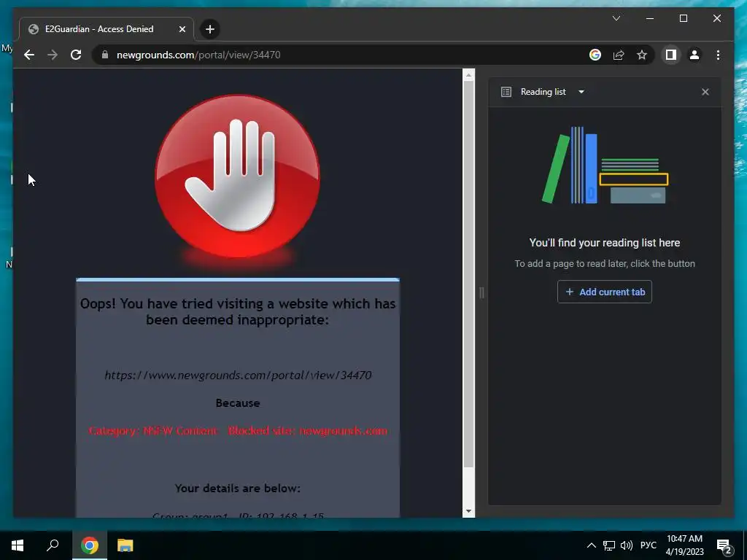Open the Chrome profile menu

coord(694,55)
